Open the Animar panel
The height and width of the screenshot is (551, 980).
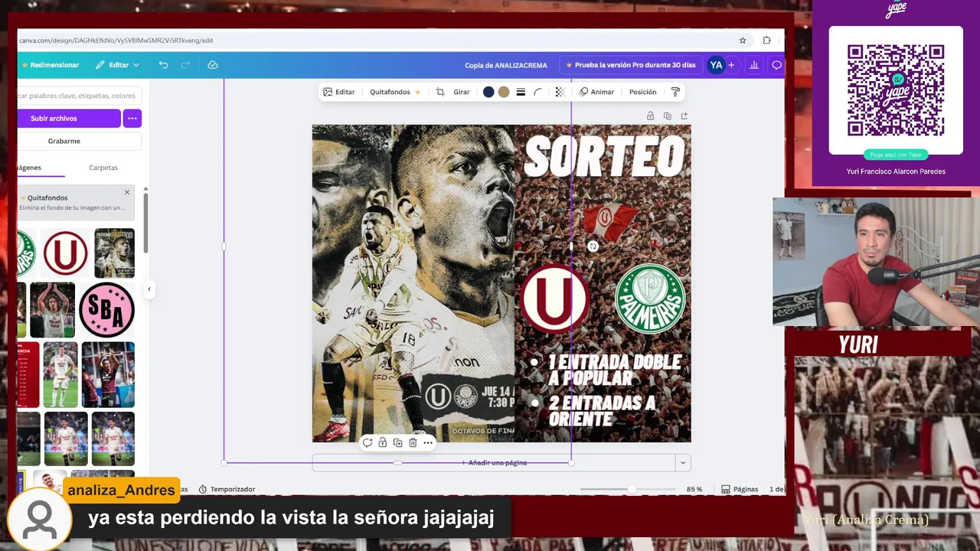[x=596, y=92]
